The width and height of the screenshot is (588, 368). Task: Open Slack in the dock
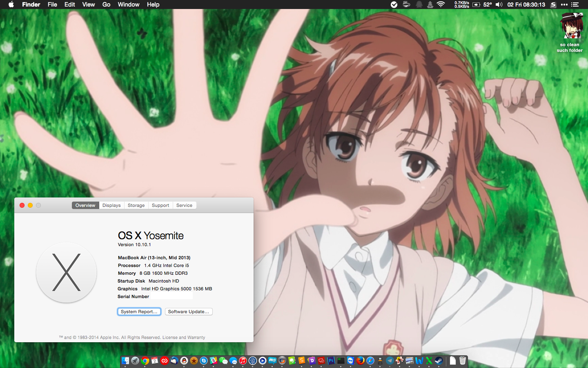point(214,361)
